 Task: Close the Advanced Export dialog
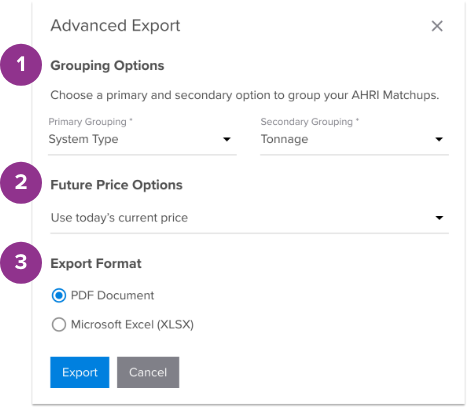437,26
